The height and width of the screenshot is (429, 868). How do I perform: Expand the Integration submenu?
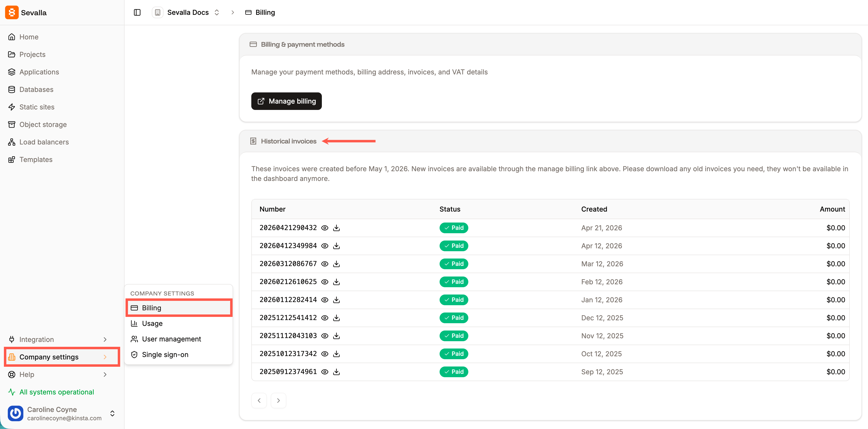(x=105, y=340)
